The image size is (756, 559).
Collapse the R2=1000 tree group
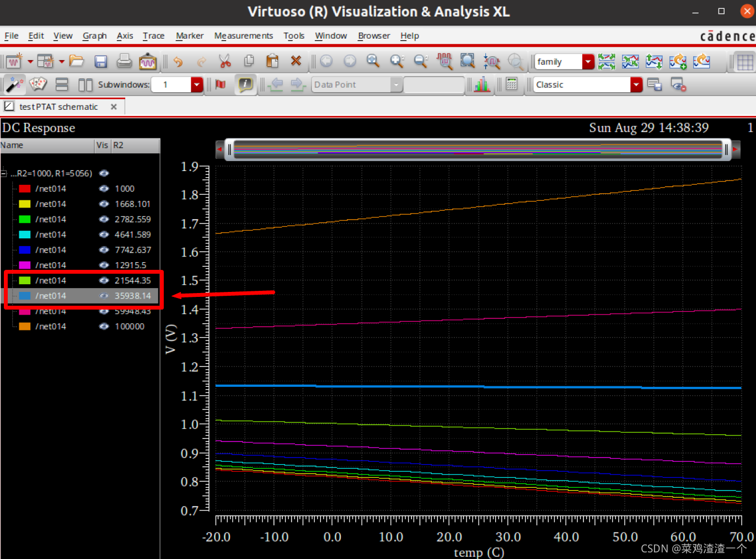tap(4, 173)
